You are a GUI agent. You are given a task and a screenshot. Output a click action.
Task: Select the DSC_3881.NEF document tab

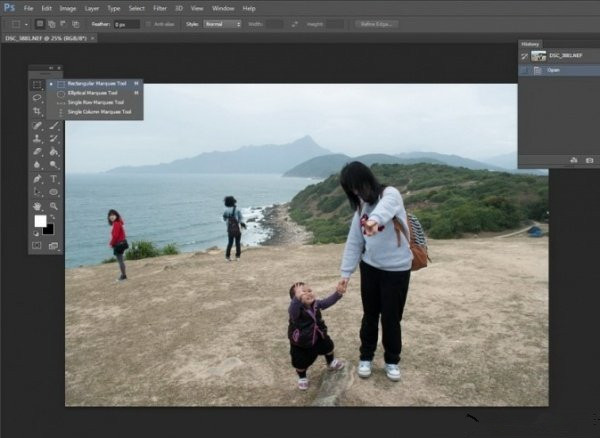[x=46, y=38]
